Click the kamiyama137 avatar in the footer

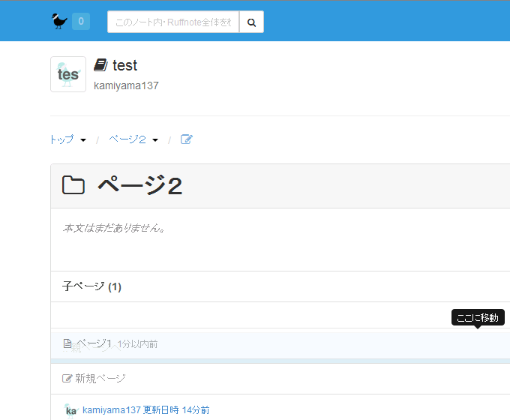coord(71,410)
